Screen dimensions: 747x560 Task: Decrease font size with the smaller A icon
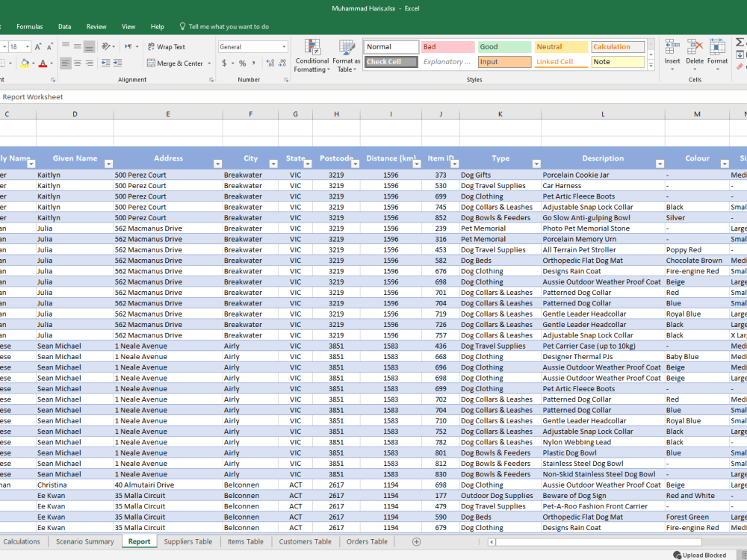49,46
